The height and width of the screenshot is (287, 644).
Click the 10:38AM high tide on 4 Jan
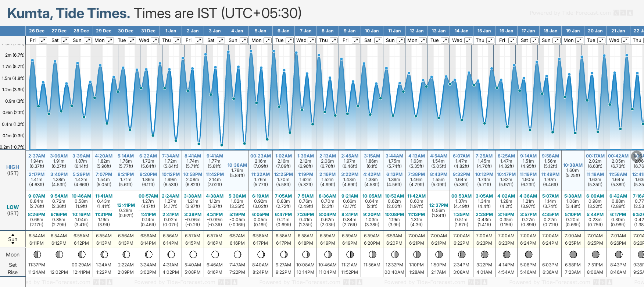(237, 165)
